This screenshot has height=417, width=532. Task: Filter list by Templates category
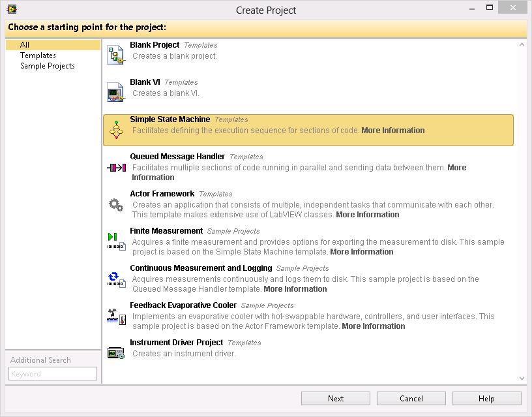pos(38,55)
